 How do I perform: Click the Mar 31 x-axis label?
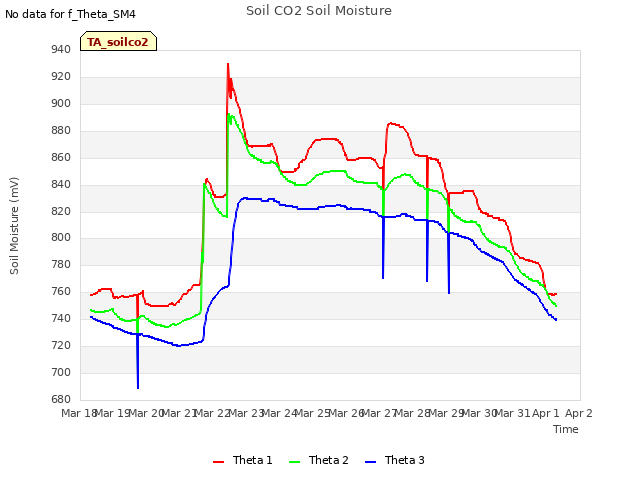pos(513,413)
